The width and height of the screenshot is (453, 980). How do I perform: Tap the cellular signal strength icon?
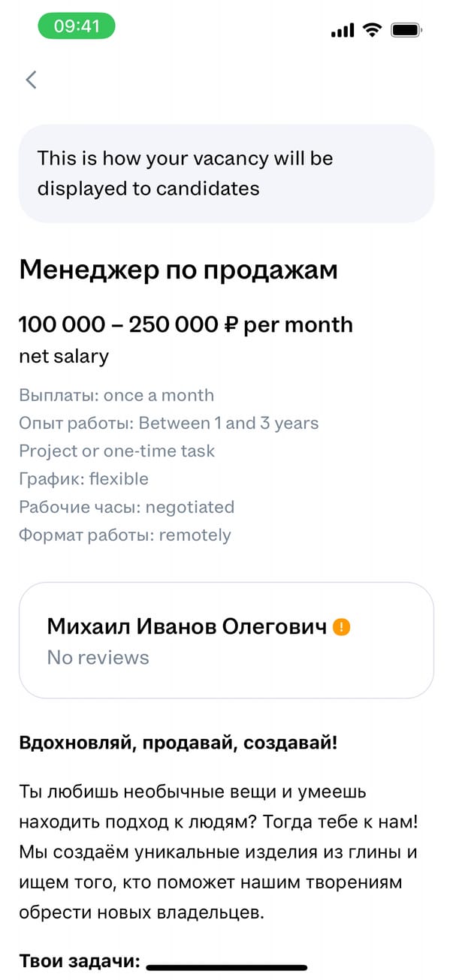[x=342, y=30]
